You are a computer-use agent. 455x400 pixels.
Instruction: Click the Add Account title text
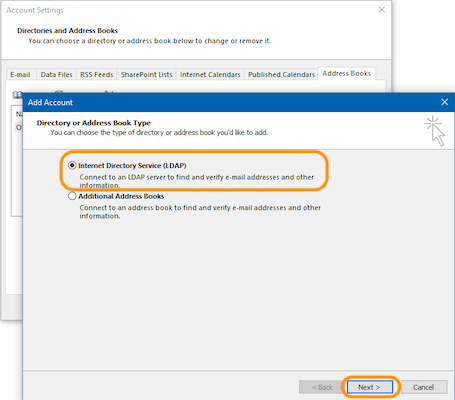pos(50,102)
